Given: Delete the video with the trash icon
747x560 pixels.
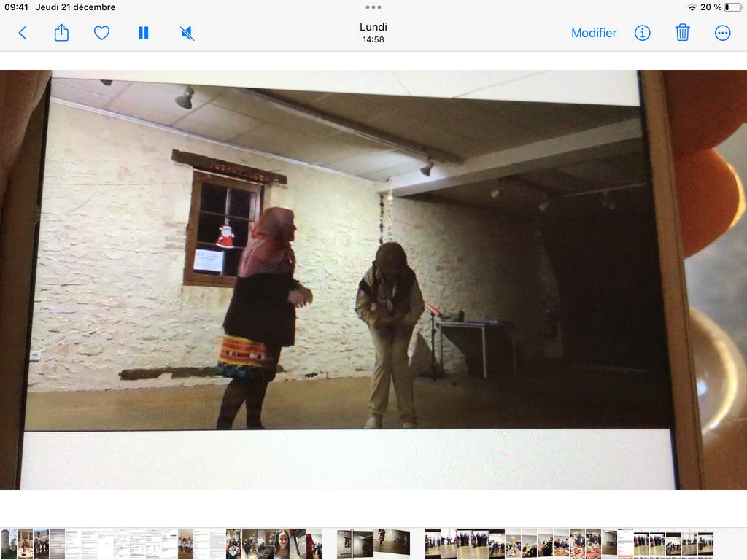Looking at the screenshot, I should pyautogui.click(x=682, y=33).
